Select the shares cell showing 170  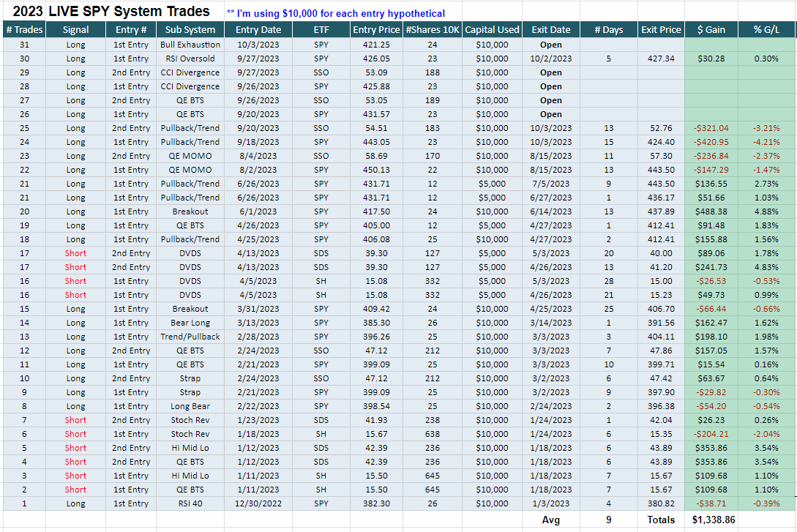click(x=433, y=156)
